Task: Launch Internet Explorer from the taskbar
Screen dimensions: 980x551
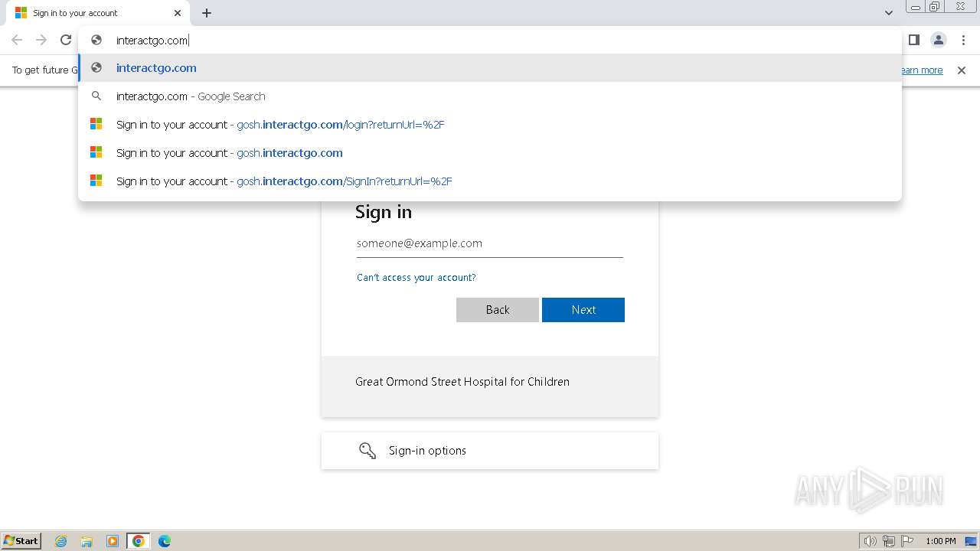Action: pyautogui.click(x=61, y=541)
